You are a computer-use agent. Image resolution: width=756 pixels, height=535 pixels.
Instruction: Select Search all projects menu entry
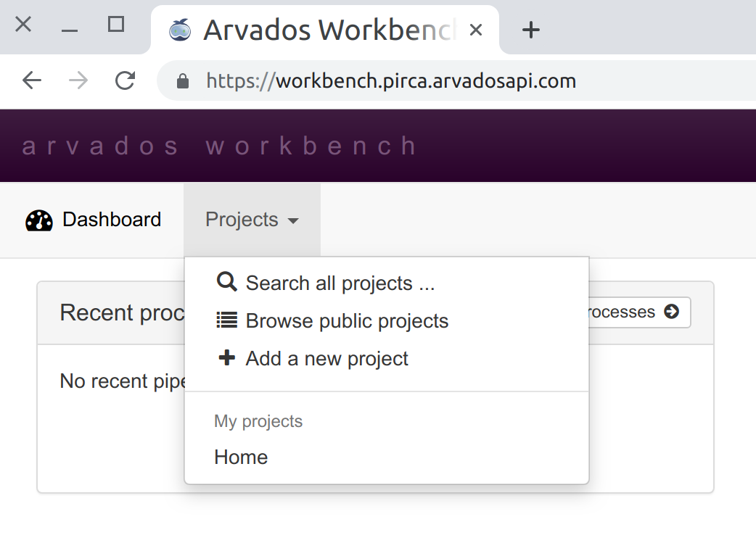[x=340, y=283]
